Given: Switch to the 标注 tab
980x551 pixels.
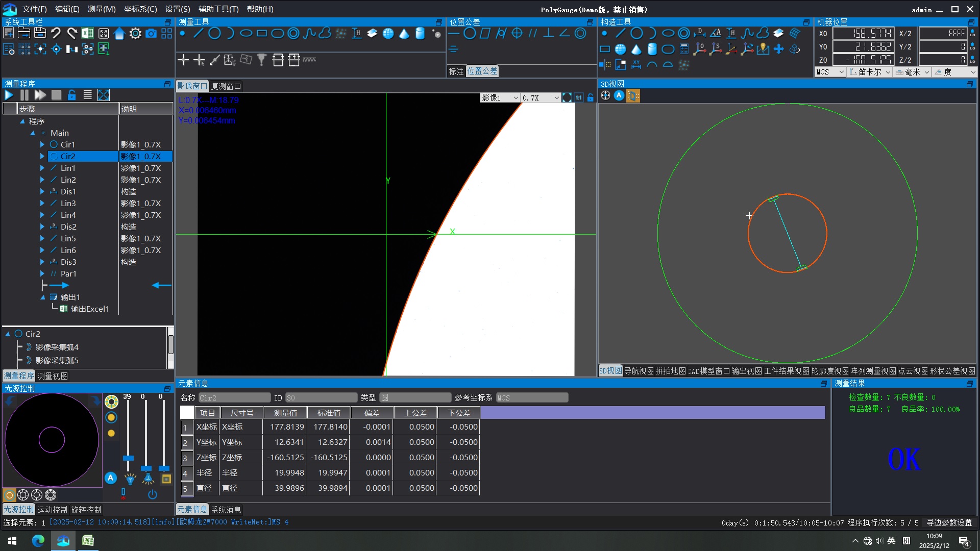Looking at the screenshot, I should [x=456, y=71].
